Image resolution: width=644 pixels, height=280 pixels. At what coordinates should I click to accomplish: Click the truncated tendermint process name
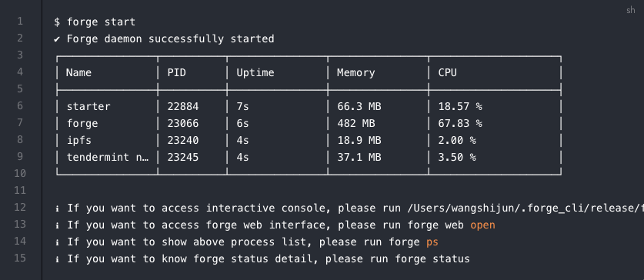(108, 157)
